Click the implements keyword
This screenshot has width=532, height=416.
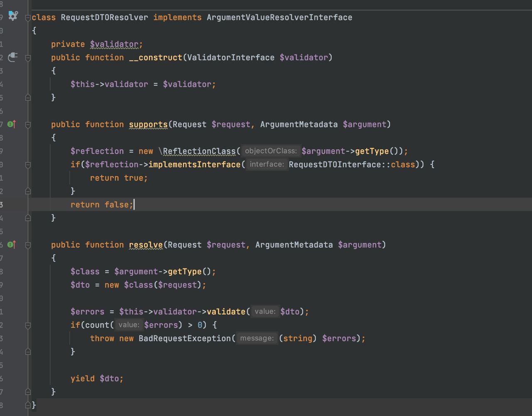(177, 17)
